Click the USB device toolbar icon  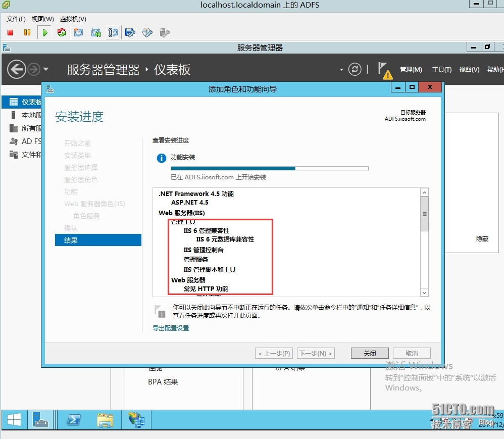tap(164, 32)
